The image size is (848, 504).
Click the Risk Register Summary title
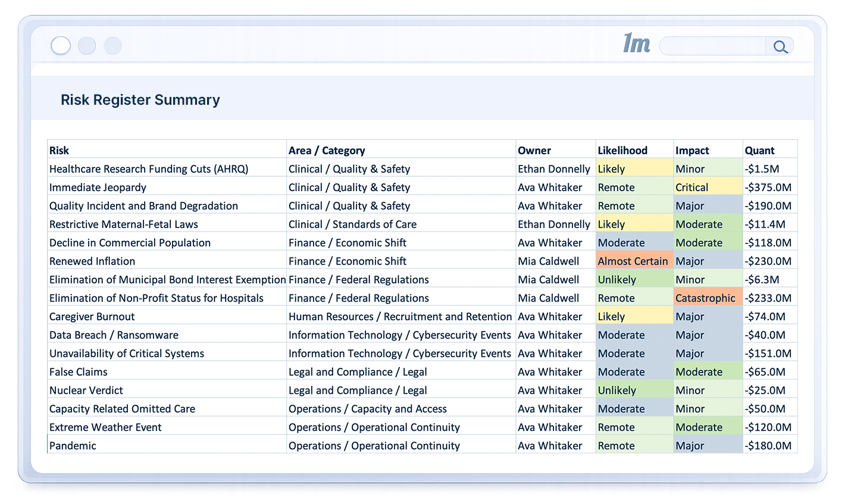tap(140, 99)
